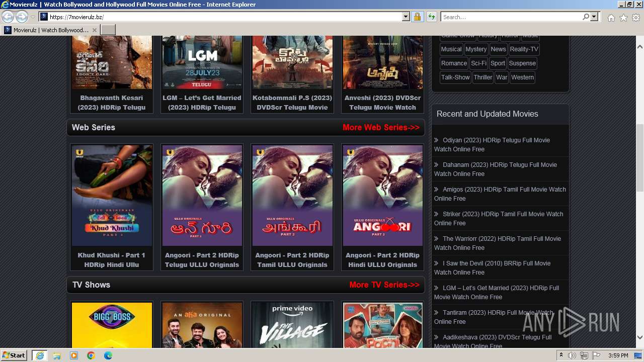Screen dimensions: 644x362
Task: Open Tantiram (2023) HDRip link
Action: (x=494, y=317)
